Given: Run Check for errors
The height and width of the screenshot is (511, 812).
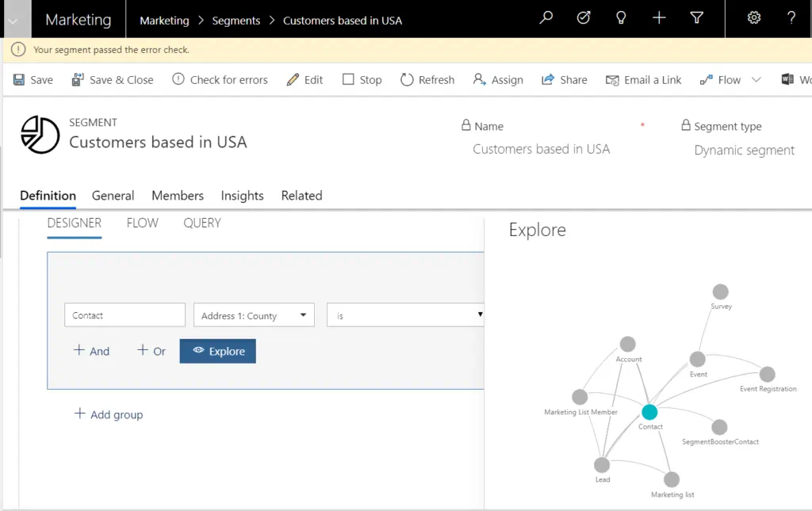Looking at the screenshot, I should click(220, 80).
